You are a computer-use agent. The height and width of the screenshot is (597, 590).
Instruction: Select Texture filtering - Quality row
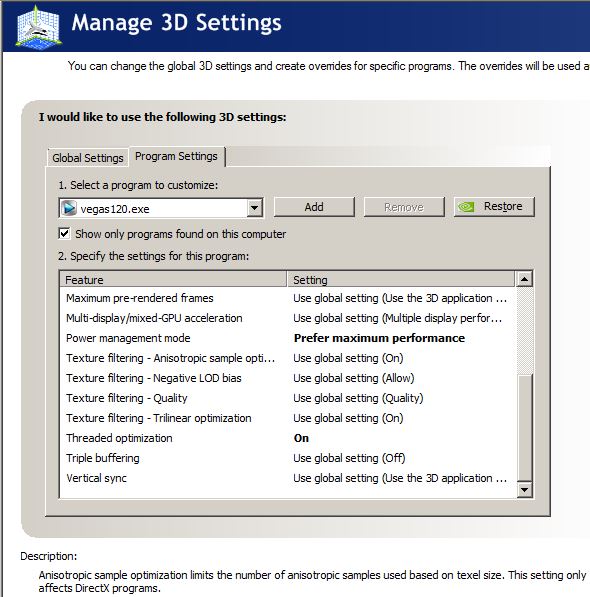(288, 398)
